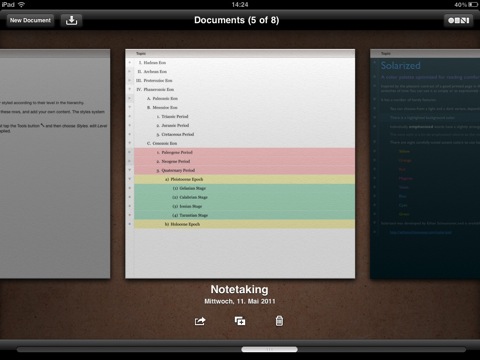Image resolution: width=480 pixels, height=360 pixels.
Task: Open the Omni logo menu button
Action: [458, 20]
